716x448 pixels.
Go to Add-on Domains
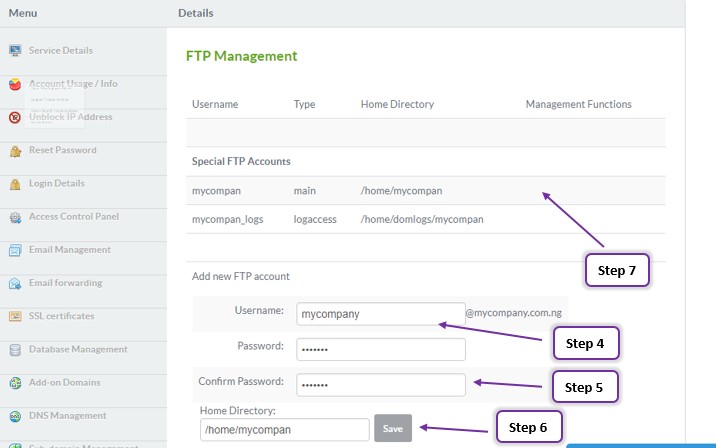64,382
